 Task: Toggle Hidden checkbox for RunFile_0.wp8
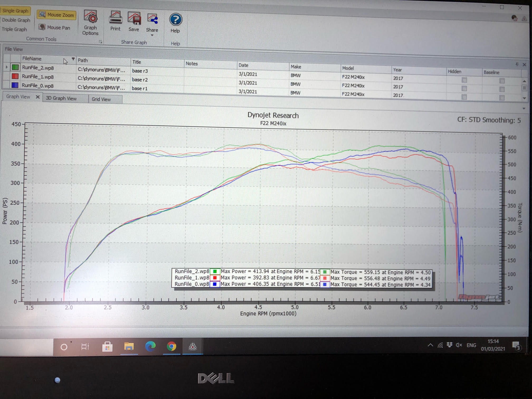(x=464, y=97)
